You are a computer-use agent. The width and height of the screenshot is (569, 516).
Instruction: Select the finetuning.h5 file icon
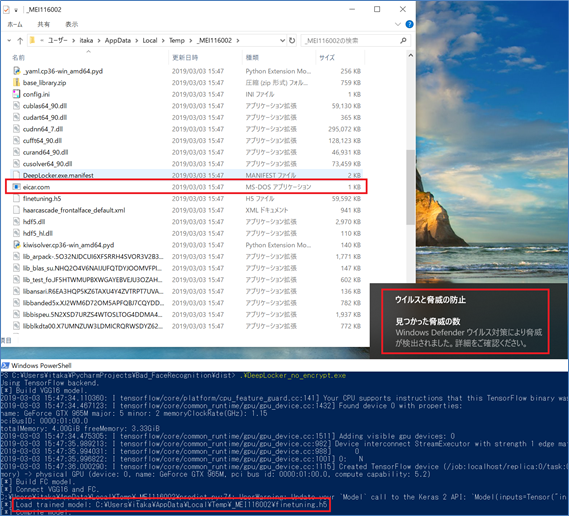tap(16, 198)
